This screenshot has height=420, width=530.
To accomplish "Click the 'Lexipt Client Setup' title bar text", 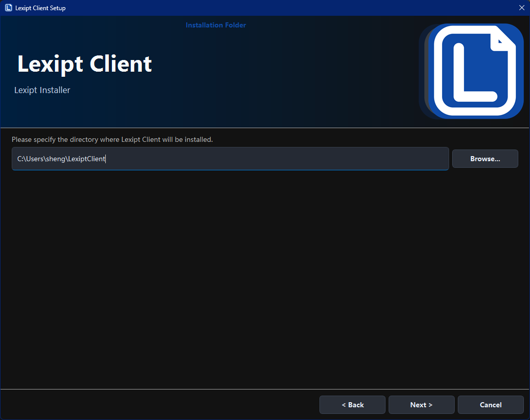I will click(40, 8).
